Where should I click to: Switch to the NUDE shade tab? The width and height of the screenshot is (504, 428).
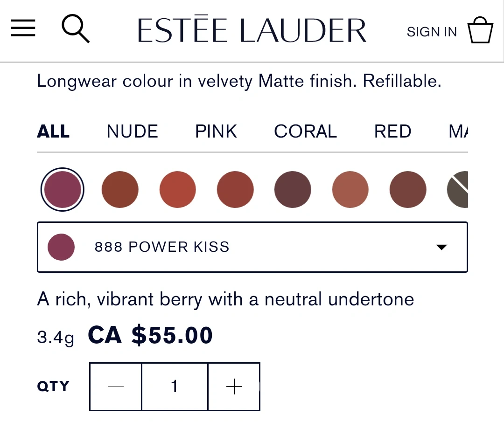coord(132,131)
